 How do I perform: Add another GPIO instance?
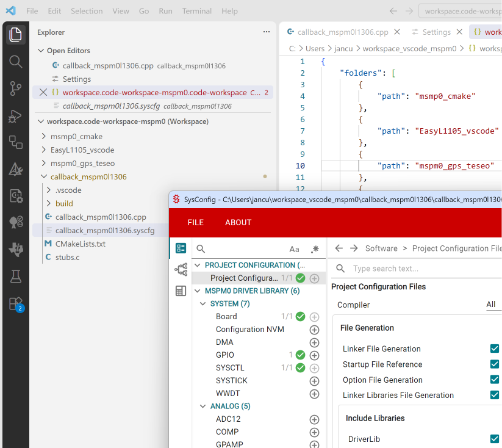click(314, 355)
